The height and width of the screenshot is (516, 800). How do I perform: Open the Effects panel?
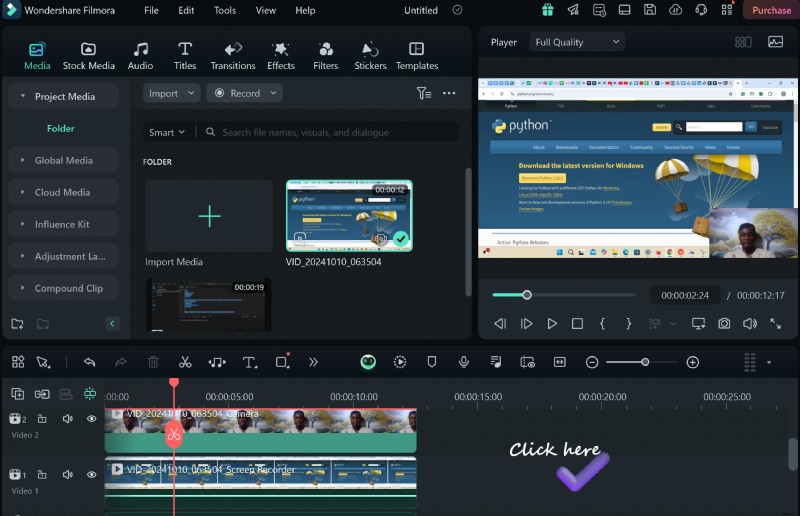(x=281, y=55)
